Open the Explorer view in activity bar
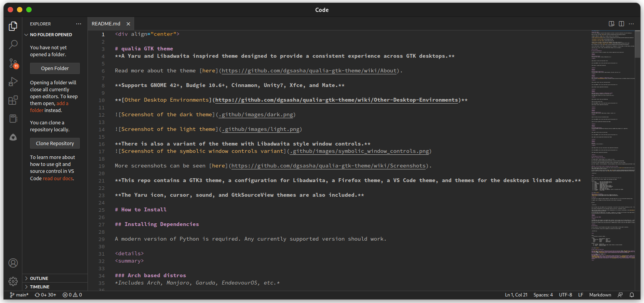 (13, 26)
